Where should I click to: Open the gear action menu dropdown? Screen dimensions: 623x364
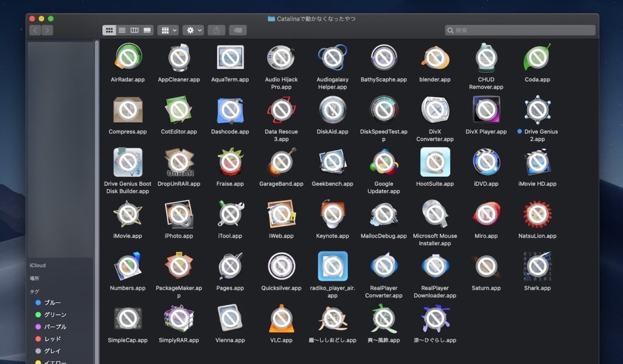pos(193,30)
